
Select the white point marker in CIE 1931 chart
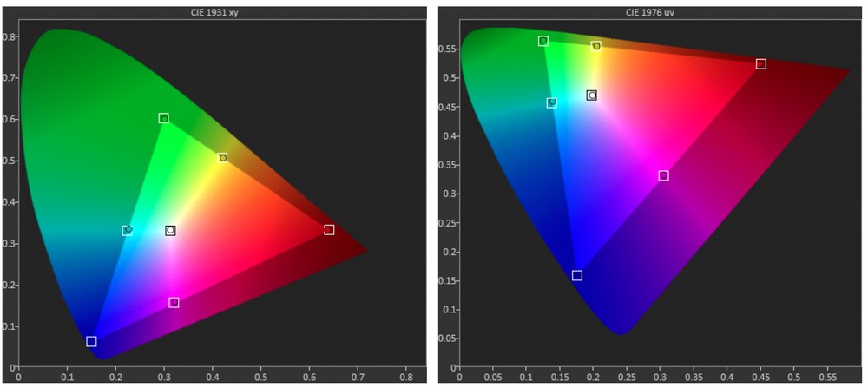pos(170,230)
